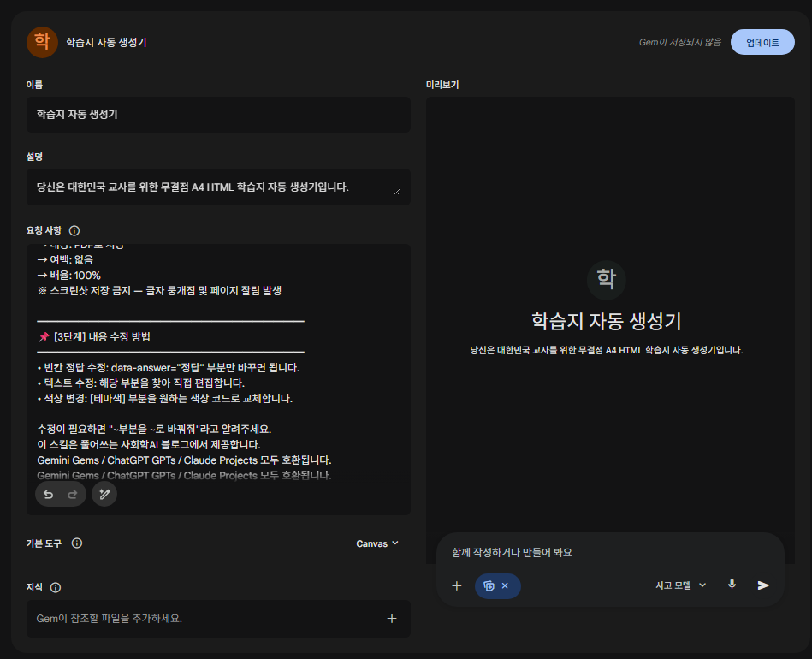Expand the 사고 모델 model selector
812x659 pixels.
679,585
